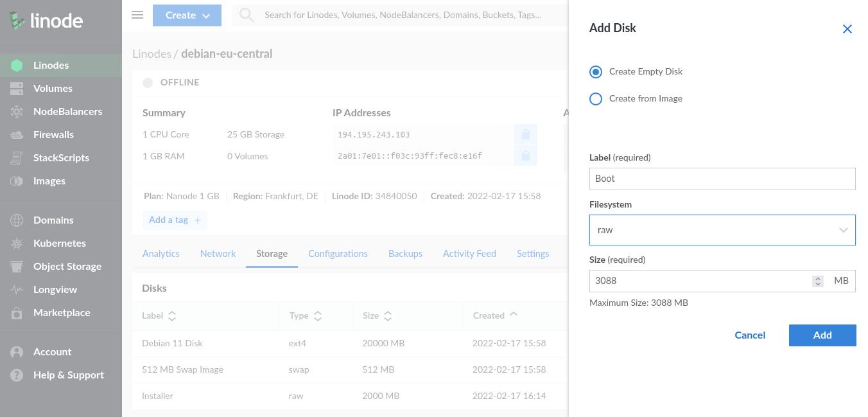The height and width of the screenshot is (417, 868).
Task: Close the Add Disk drawer
Action: tap(847, 29)
